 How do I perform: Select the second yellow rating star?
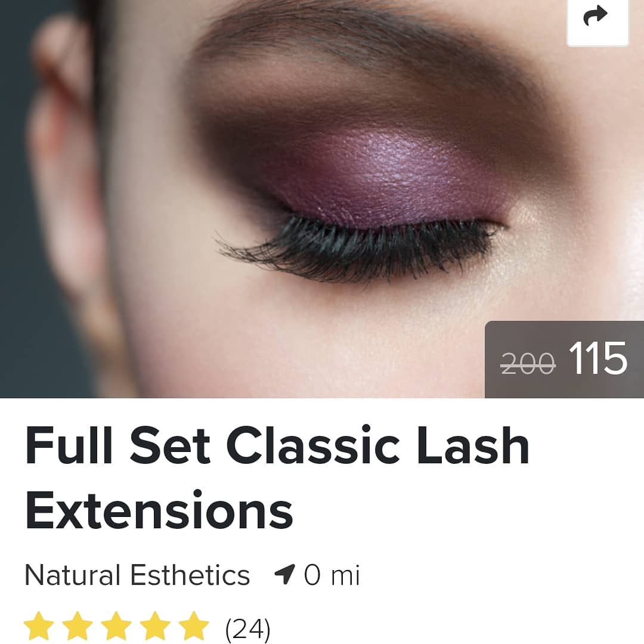point(78,626)
